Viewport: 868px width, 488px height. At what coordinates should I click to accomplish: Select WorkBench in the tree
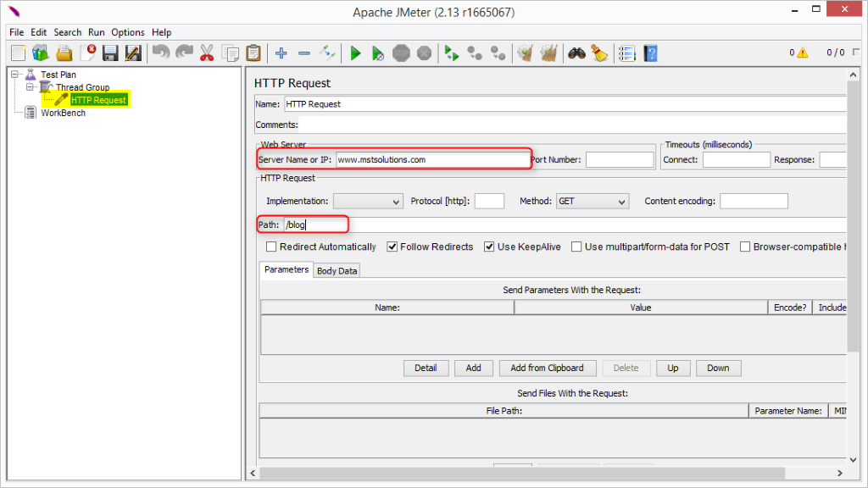[63, 113]
